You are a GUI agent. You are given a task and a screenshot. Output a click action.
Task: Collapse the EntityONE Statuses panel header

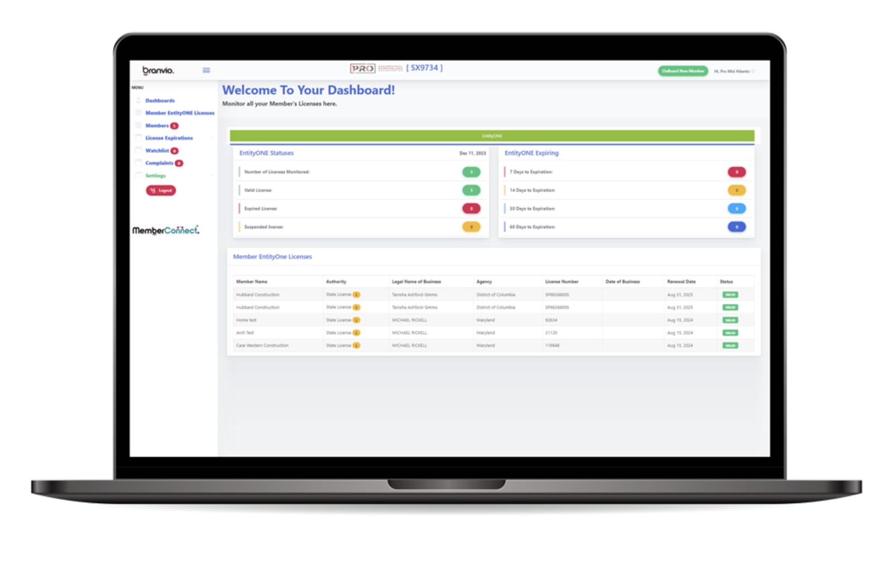[x=266, y=153]
